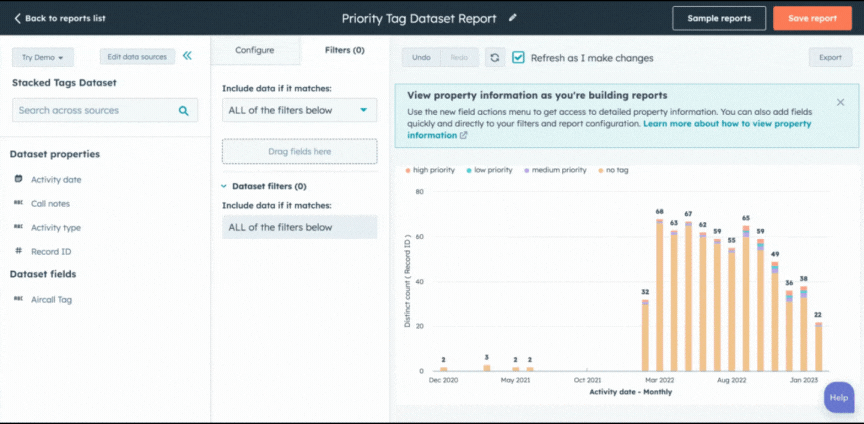Click the Record ID hash icon

[19, 252]
